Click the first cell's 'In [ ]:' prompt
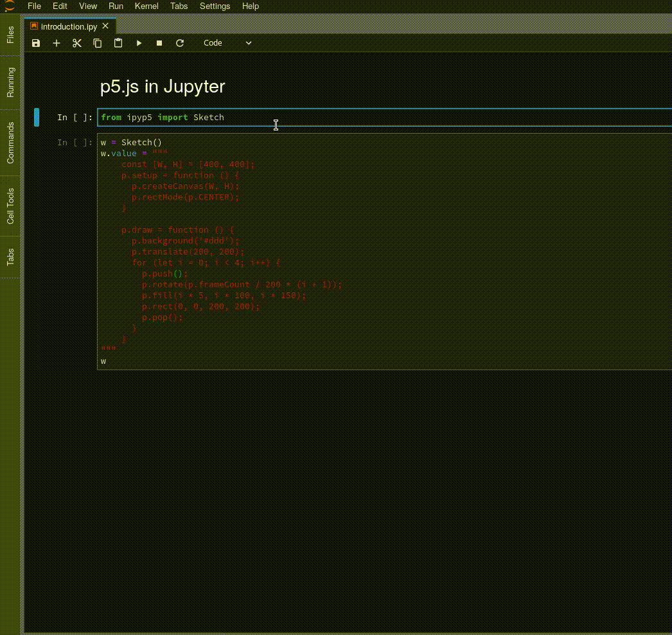The image size is (672, 635). point(75,118)
